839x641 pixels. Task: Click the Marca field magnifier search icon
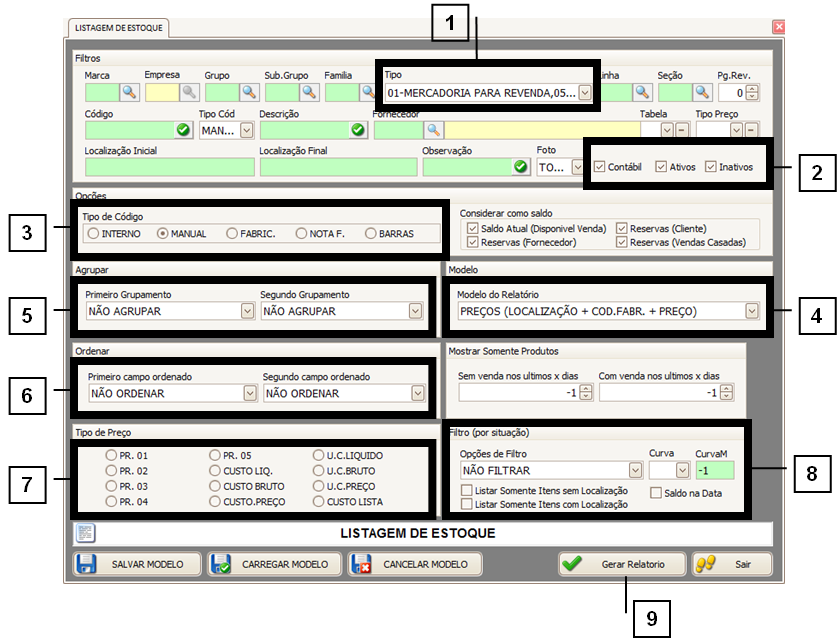(129, 93)
